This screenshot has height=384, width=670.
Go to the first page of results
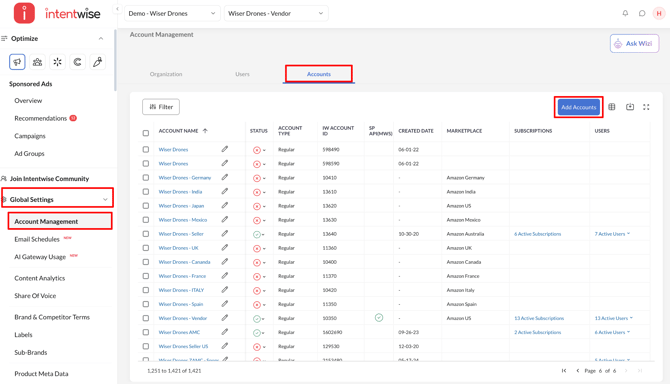[564, 371]
